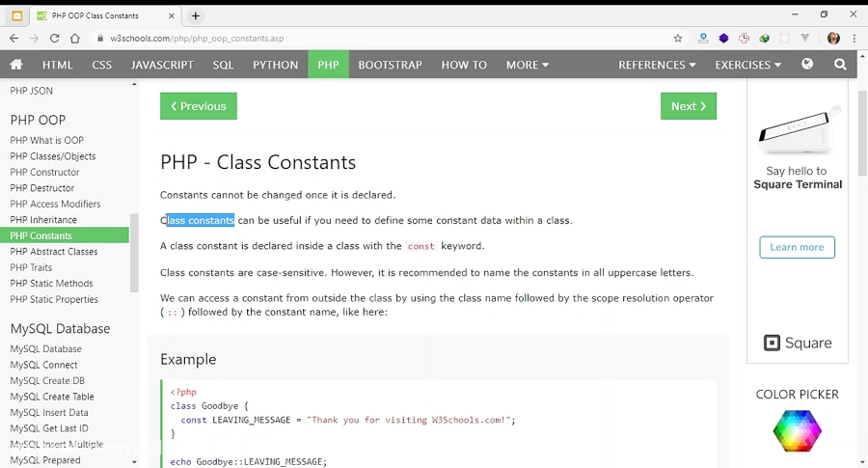Open the EXERCISES dropdown

click(747, 65)
